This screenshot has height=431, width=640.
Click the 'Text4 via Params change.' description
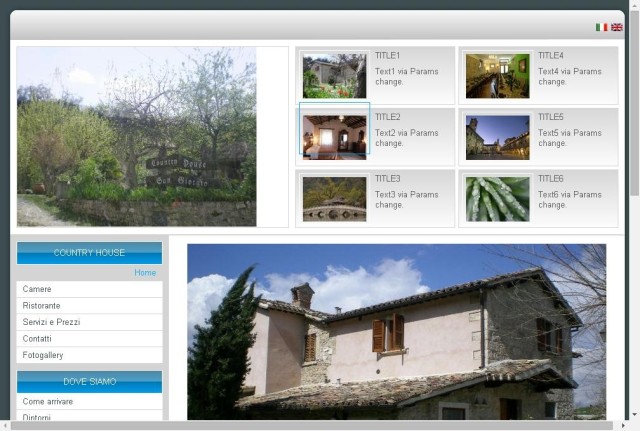[x=570, y=76]
